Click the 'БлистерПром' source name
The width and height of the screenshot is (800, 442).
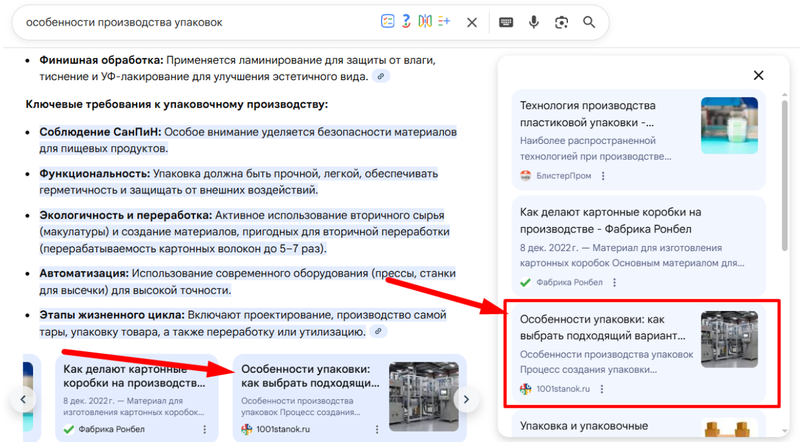(564, 176)
